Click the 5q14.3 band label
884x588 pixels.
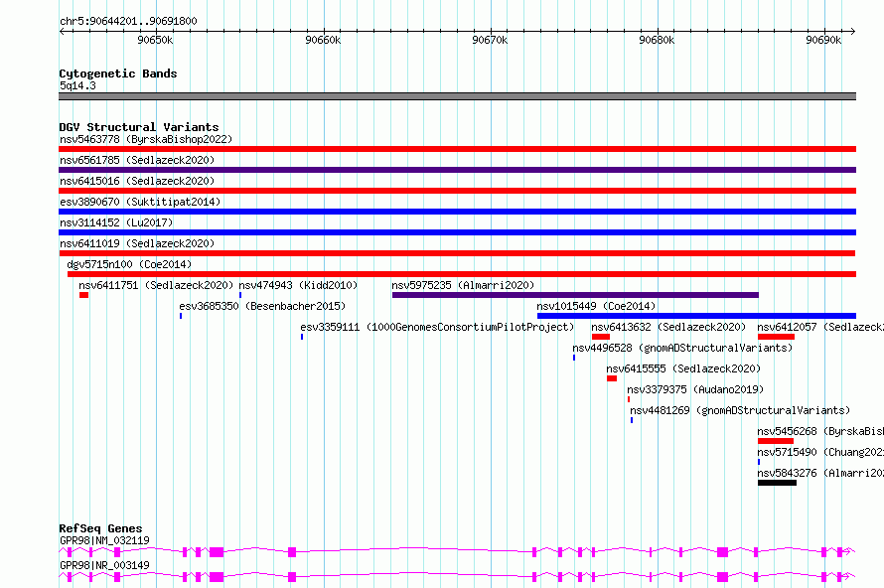point(77,85)
